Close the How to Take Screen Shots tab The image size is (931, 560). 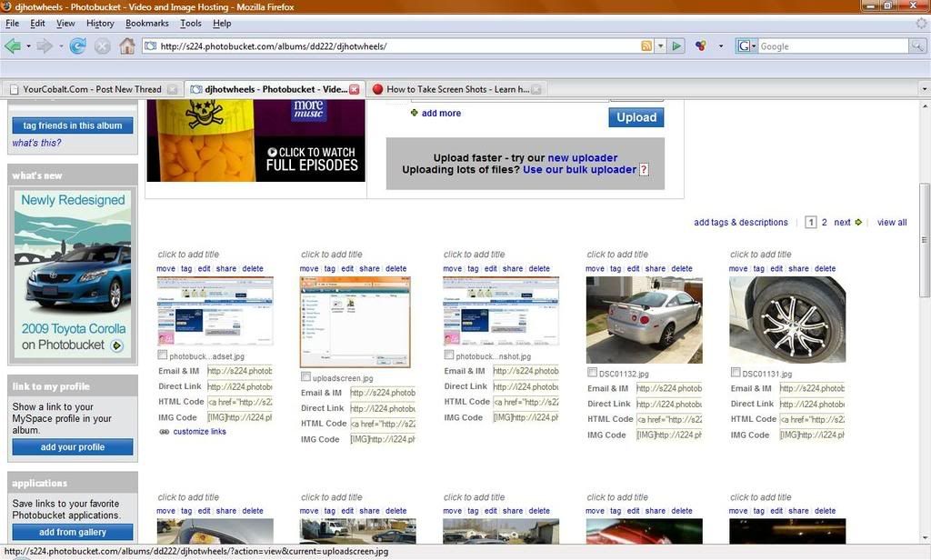tap(536, 90)
